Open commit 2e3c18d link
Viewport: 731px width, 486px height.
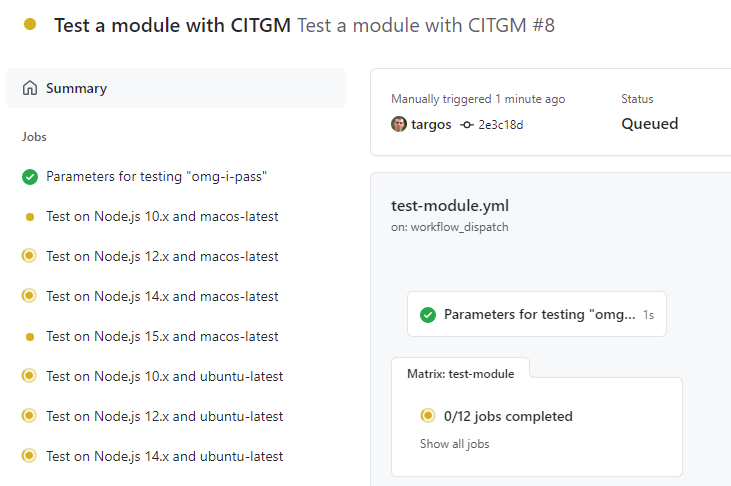click(500, 125)
